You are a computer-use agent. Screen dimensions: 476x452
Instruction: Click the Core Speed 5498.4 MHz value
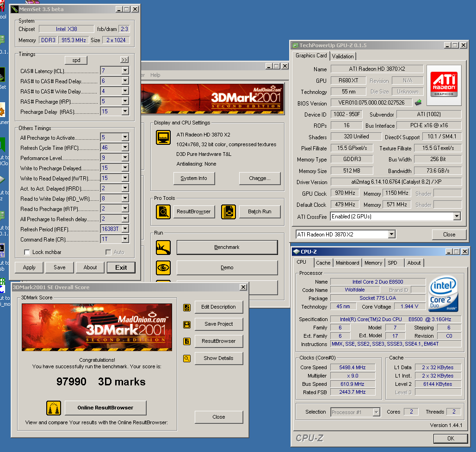(x=352, y=368)
